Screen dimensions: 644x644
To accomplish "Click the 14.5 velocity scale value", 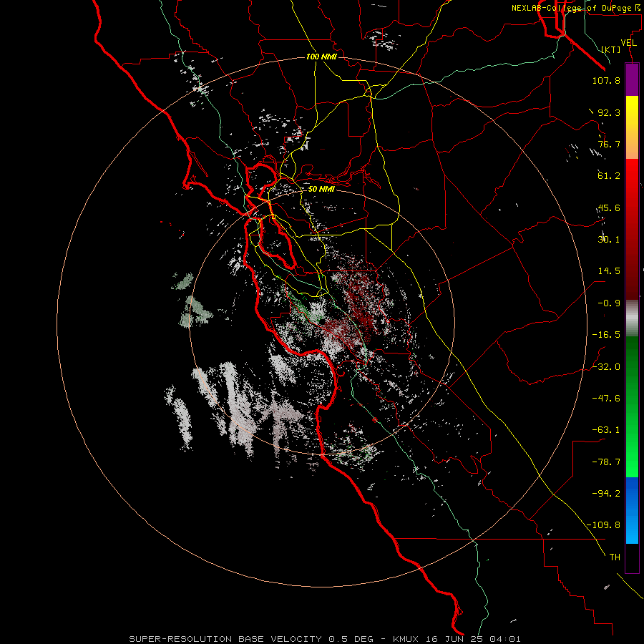I will coord(609,271).
